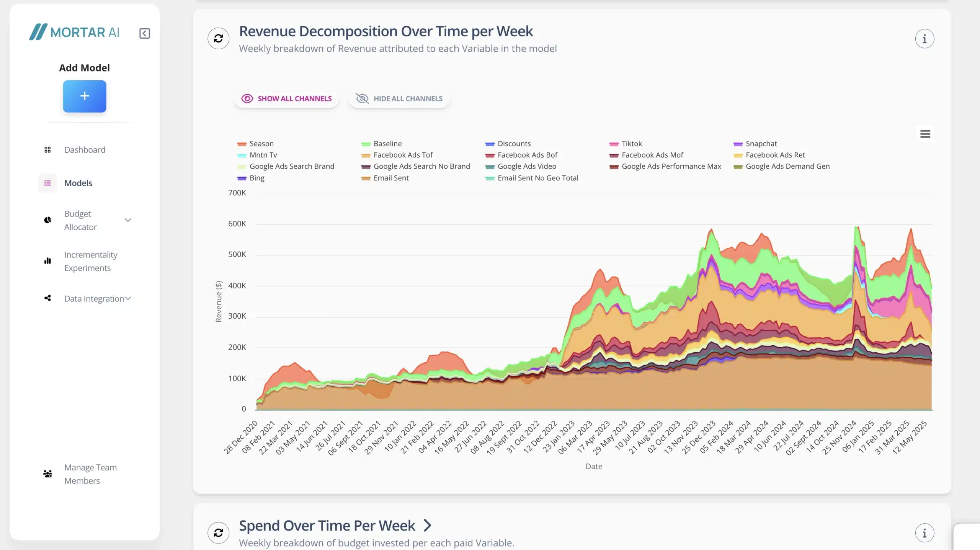
Task: Open Incrementality Experiments in sidebar
Action: point(91,261)
